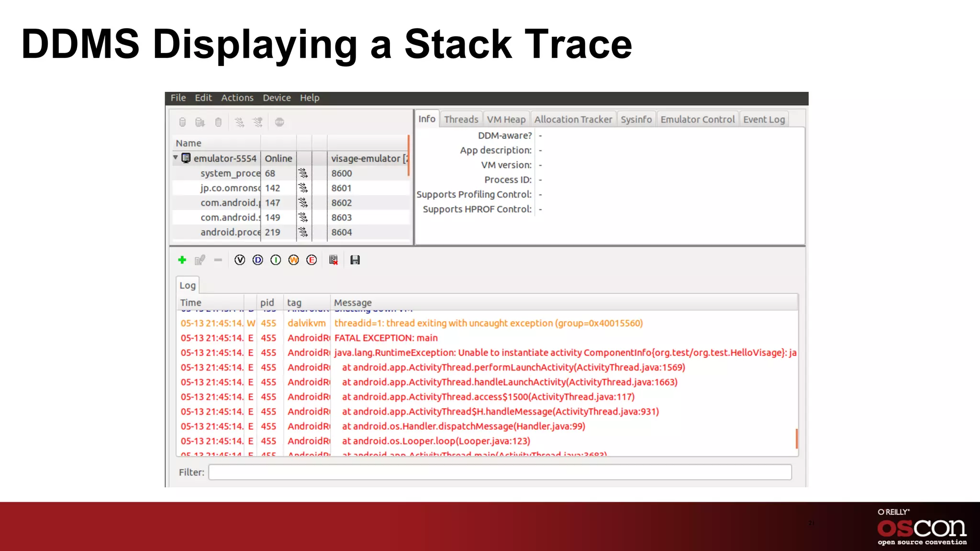Select process row with pid 149
This screenshot has height=551, width=980.
click(290, 218)
